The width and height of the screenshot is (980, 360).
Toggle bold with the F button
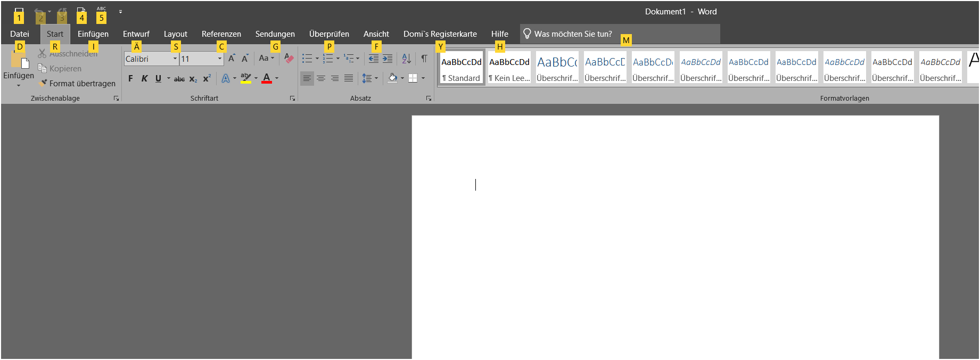pos(130,78)
